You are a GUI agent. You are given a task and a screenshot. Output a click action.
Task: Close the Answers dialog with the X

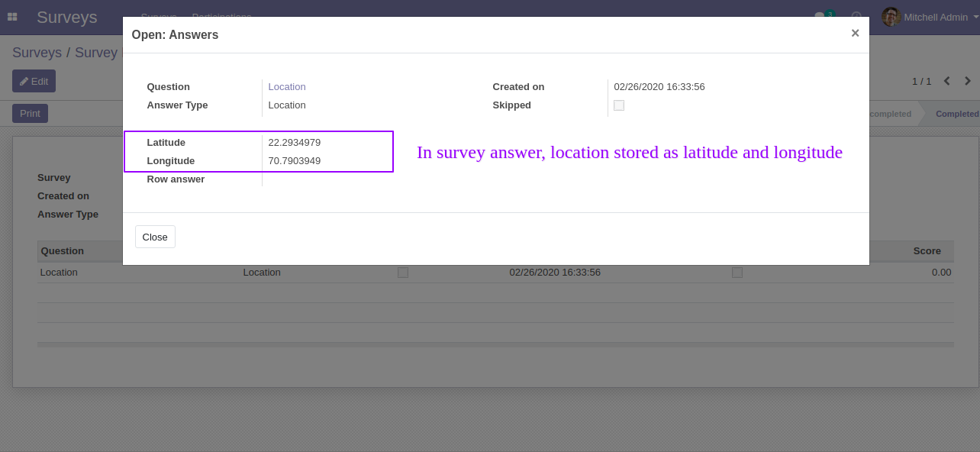tap(855, 33)
